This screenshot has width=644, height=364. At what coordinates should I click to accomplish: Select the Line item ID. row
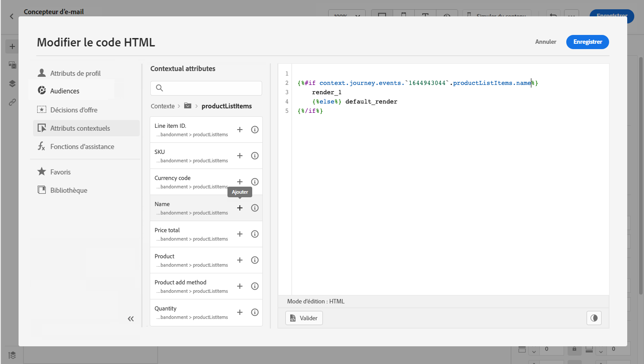tap(206, 130)
